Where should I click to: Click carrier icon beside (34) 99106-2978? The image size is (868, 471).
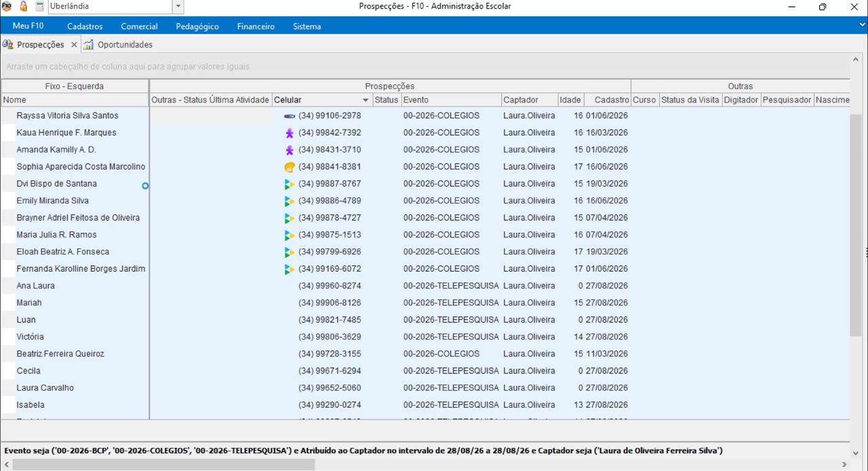[290, 116]
